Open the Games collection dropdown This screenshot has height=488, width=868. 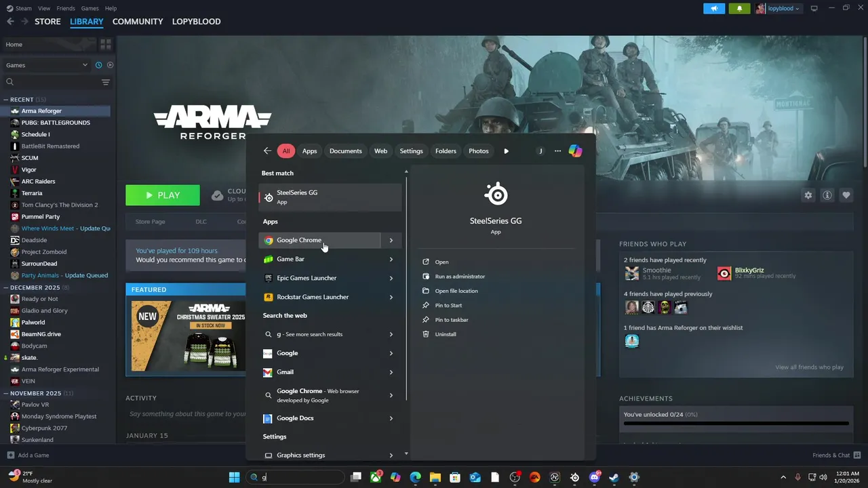coord(46,65)
